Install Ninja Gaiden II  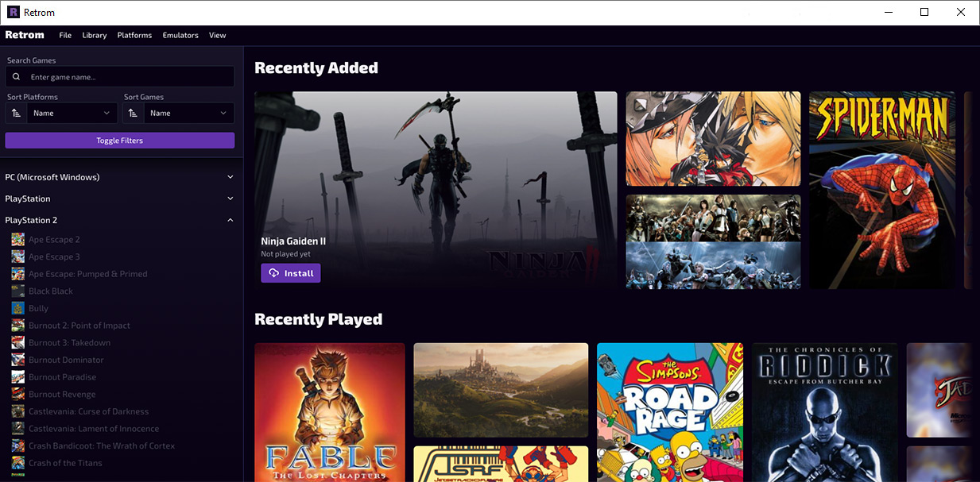(x=291, y=273)
